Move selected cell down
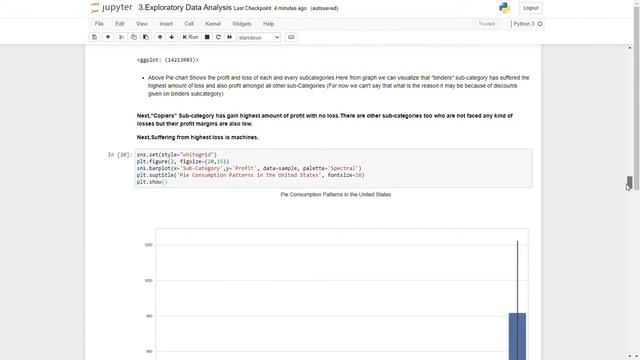 click(x=172, y=37)
